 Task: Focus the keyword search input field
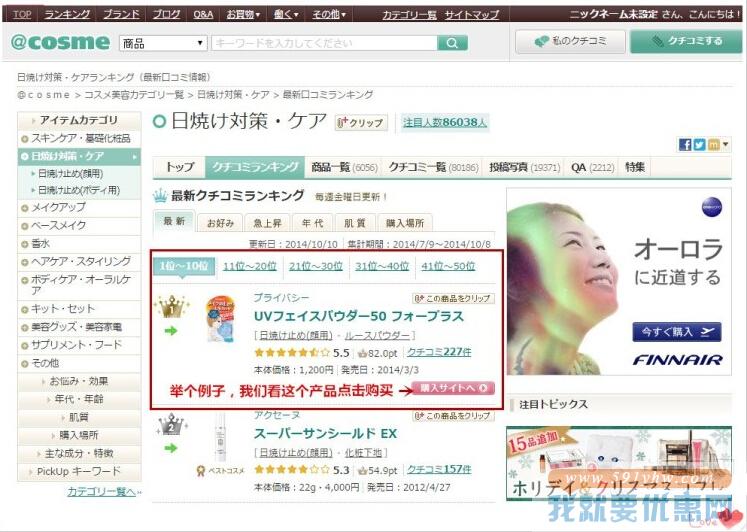(x=324, y=43)
